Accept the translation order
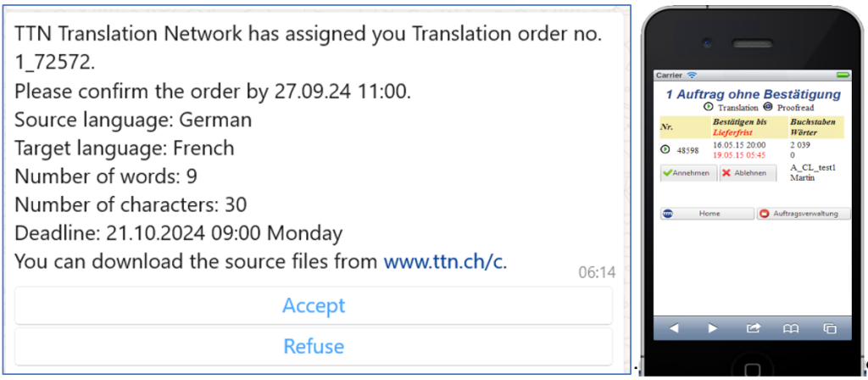This screenshot has height=380, width=868. click(313, 305)
